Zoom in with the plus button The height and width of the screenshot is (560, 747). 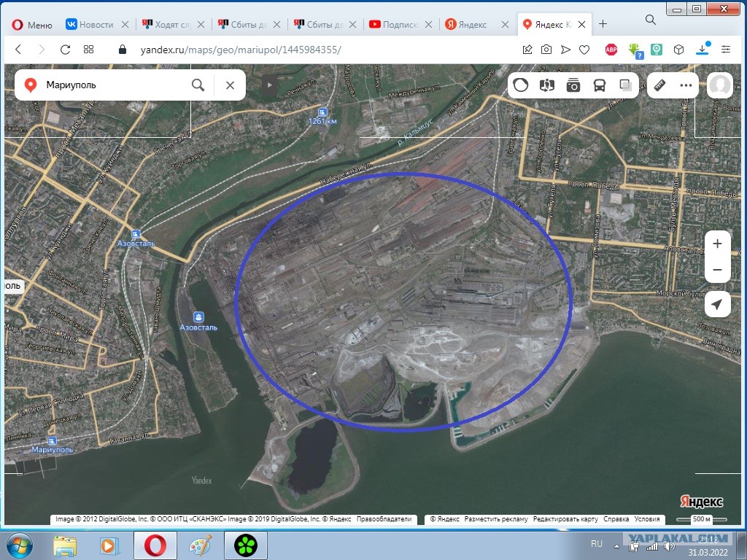718,244
